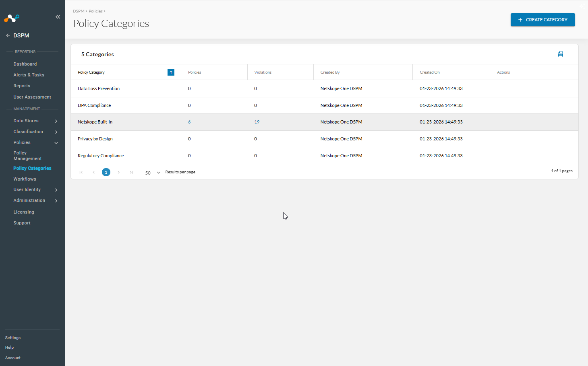This screenshot has width=588, height=366.
Task: Sort by the Created By column header
Action: [x=330, y=72]
